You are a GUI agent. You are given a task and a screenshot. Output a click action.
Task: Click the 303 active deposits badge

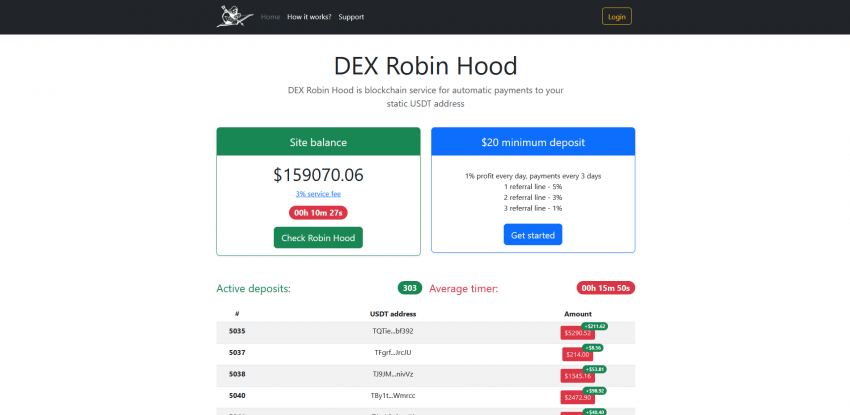pyautogui.click(x=410, y=288)
